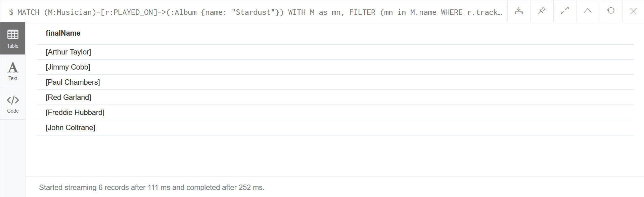The width and height of the screenshot is (644, 197).
Task: Select the John Coltrane row
Action: coord(71,127)
